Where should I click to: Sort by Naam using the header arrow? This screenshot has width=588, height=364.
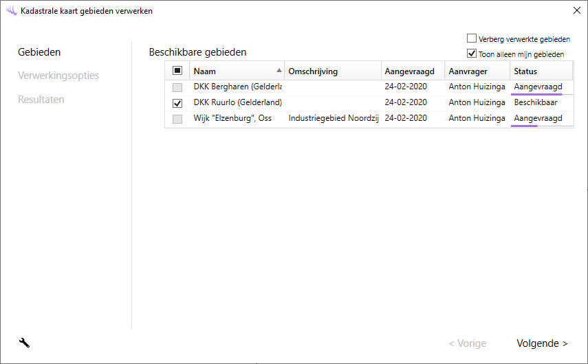pyautogui.click(x=279, y=71)
